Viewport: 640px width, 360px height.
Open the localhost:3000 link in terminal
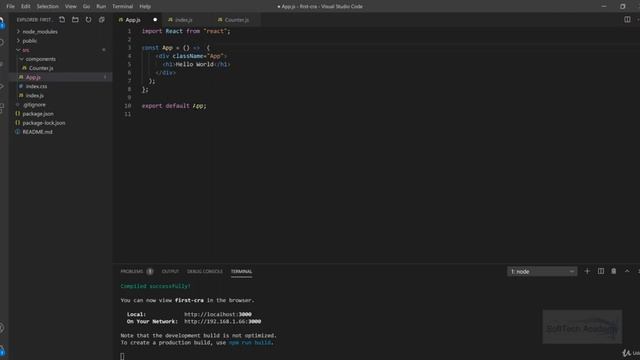[x=218, y=314]
